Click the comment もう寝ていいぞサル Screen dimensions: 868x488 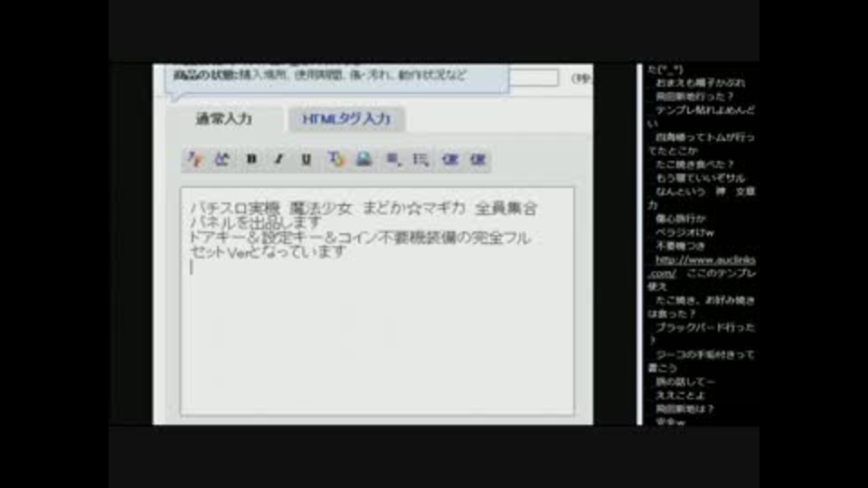click(x=700, y=178)
